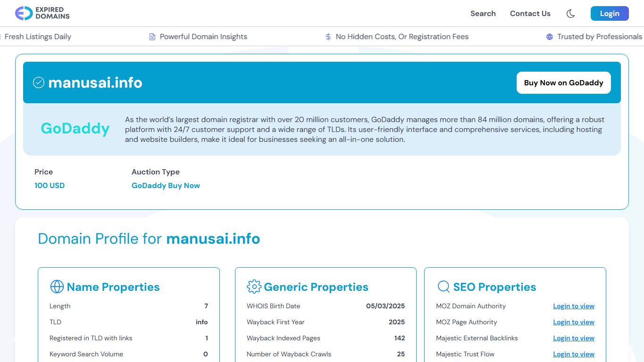This screenshot has height=362, width=644.
Task: Click the Price label
Action: (44, 172)
